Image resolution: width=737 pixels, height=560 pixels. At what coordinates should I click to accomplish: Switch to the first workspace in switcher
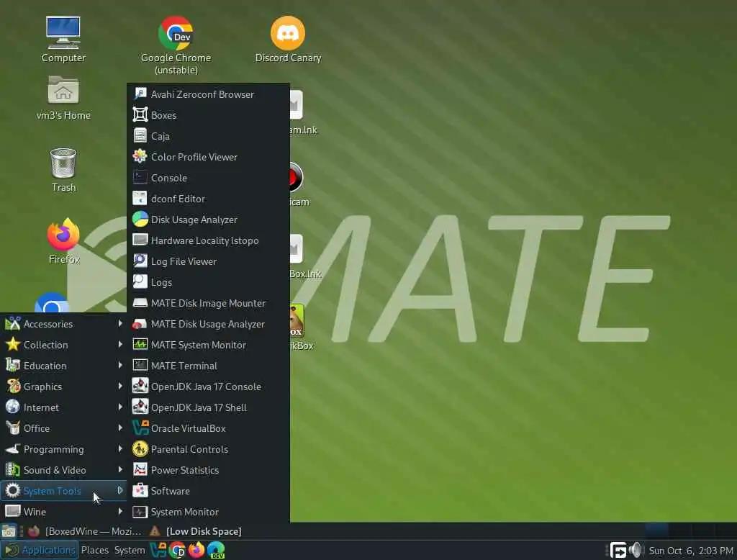(x=656, y=530)
